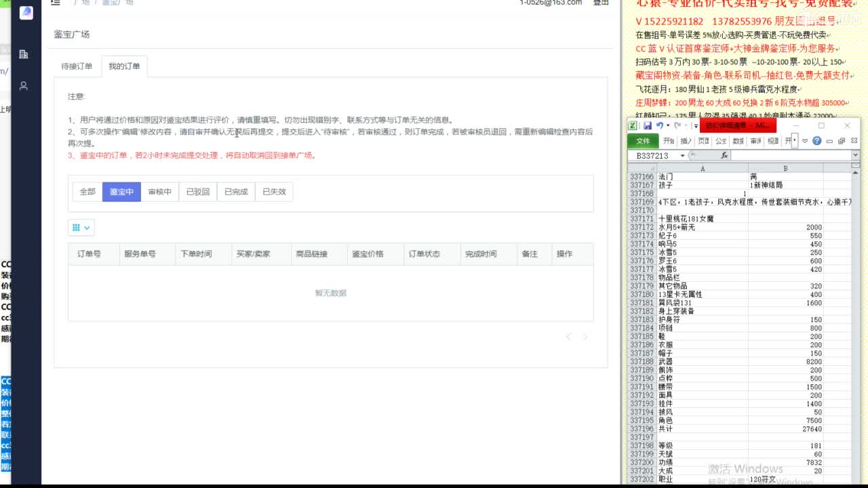The image size is (868, 488).
Task: Click the next page arrow below the table
Action: (x=585, y=336)
